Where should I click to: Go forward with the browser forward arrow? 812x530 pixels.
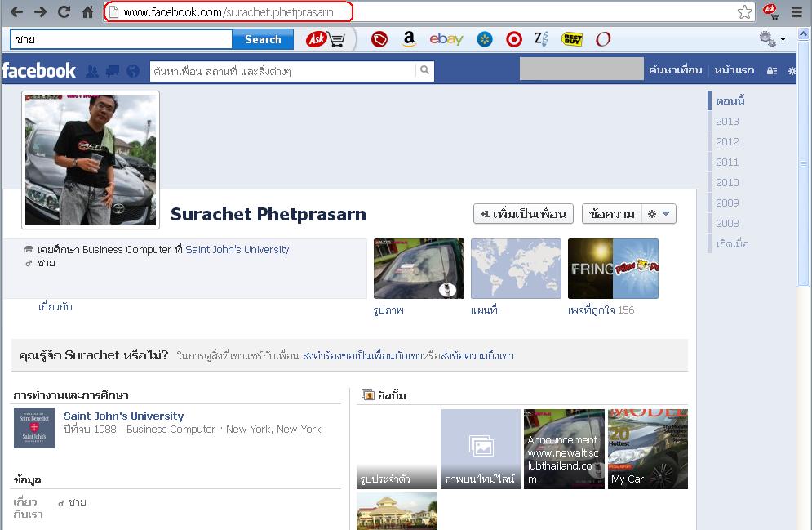(40, 12)
